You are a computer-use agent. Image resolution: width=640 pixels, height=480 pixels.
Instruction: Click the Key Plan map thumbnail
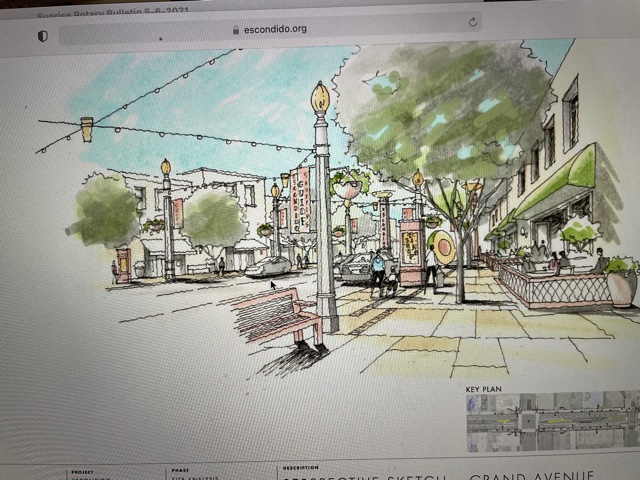pyautogui.click(x=551, y=422)
